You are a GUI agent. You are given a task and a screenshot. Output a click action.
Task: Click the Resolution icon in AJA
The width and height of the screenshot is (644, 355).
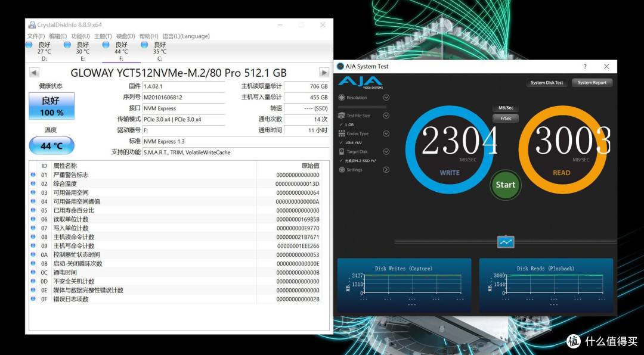[341, 98]
